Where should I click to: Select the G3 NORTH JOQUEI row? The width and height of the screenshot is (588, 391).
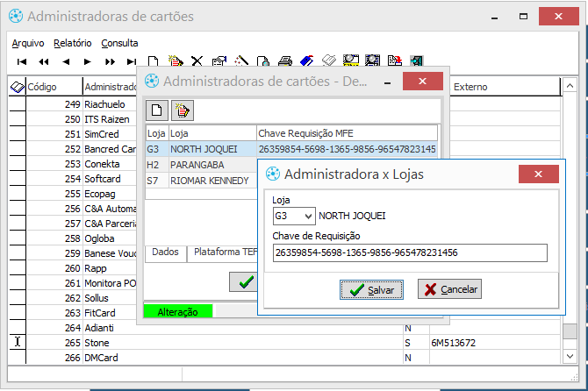(291, 149)
